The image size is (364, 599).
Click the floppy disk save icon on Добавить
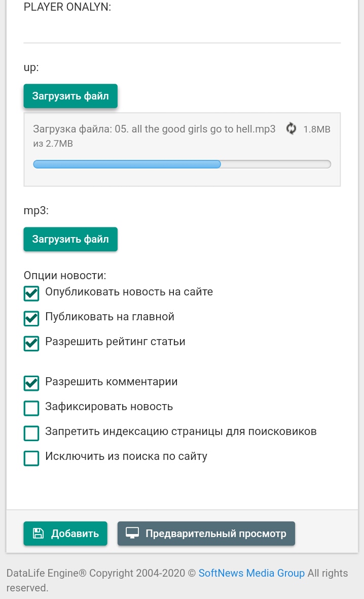[x=38, y=534]
